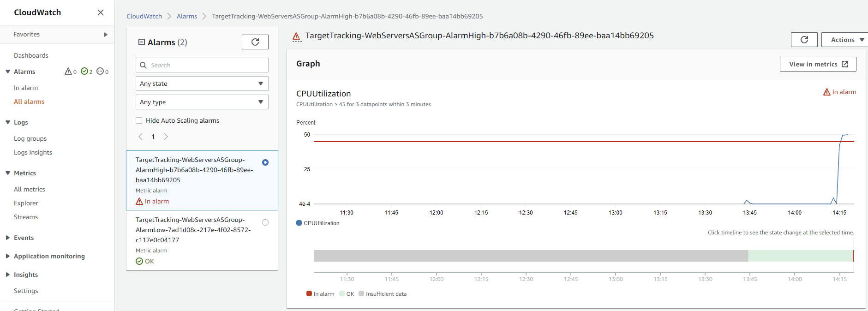This screenshot has width=868, height=311.
Task: Open the Any type dropdown
Action: click(x=202, y=102)
